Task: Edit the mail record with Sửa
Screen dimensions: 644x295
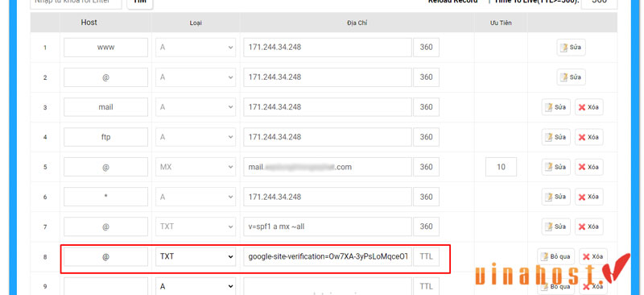Action: pyautogui.click(x=555, y=107)
